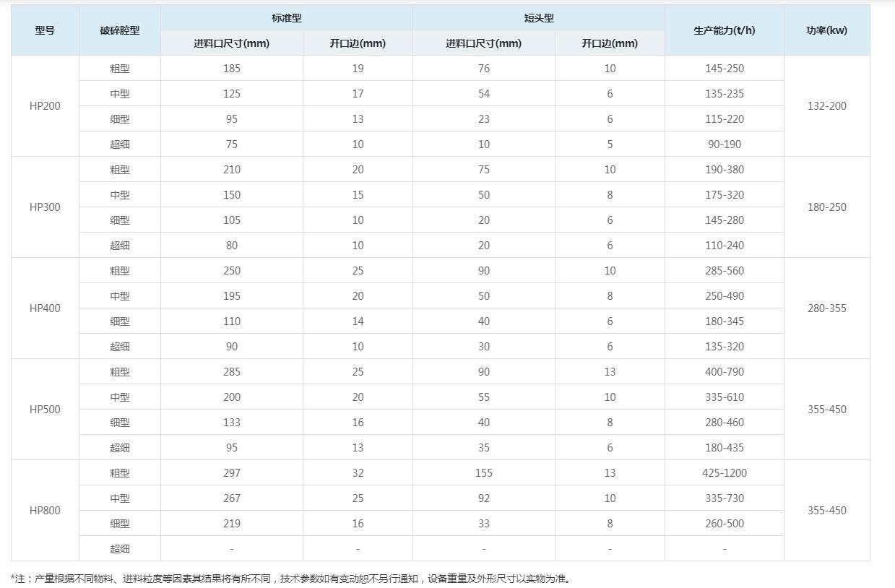The height and width of the screenshot is (588, 895).
Task: Click capacity value 175-320
Action: tap(725, 195)
